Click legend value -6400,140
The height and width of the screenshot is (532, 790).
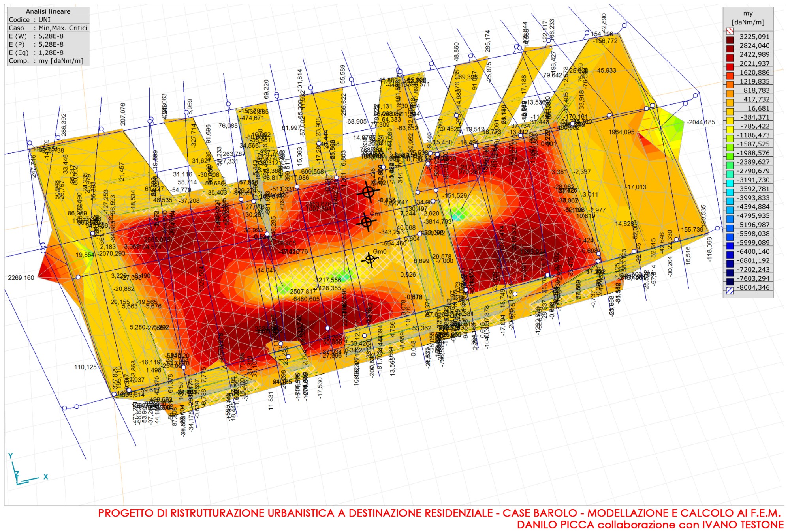tap(753, 252)
